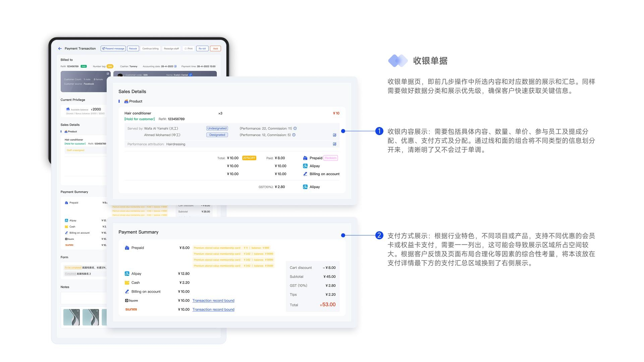Click the back arrow beside Payment Transaction
The width and height of the screenshot is (644, 362).
pos(60,49)
